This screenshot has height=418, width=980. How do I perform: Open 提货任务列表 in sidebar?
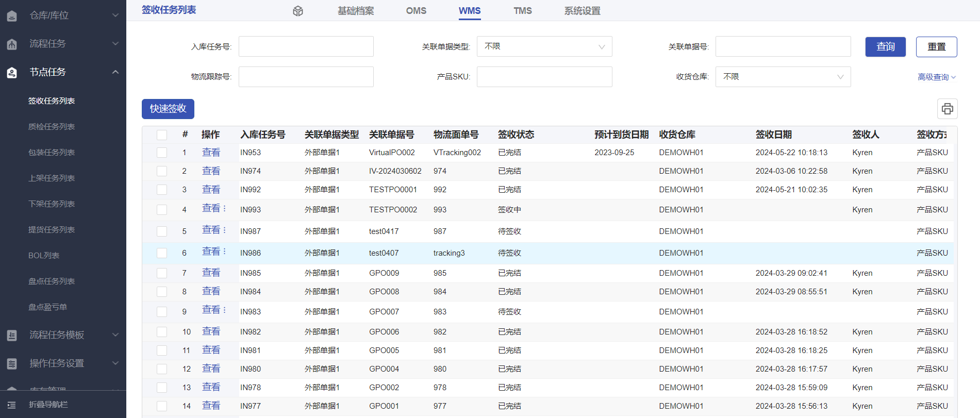click(x=52, y=230)
